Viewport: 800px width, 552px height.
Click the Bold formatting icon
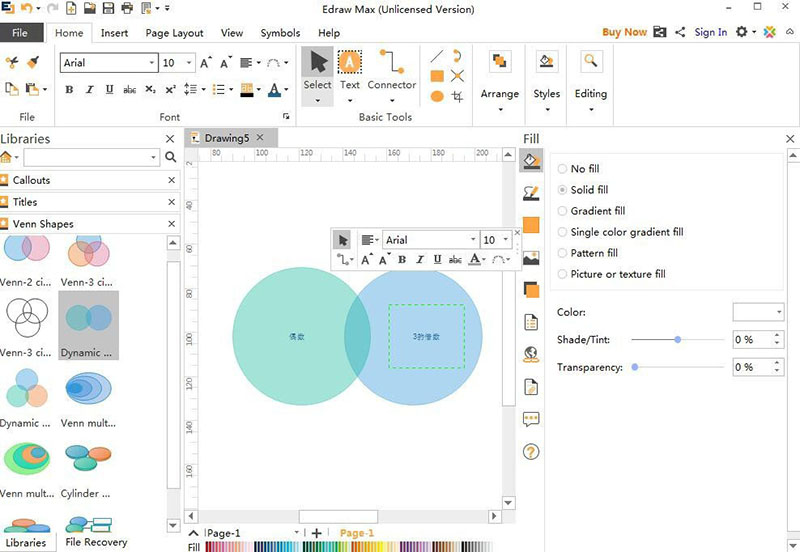69,90
